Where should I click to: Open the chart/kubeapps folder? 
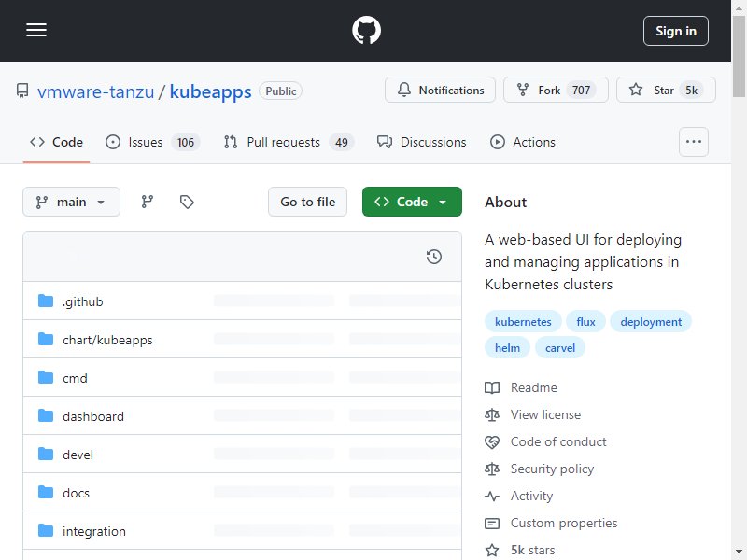[107, 340]
